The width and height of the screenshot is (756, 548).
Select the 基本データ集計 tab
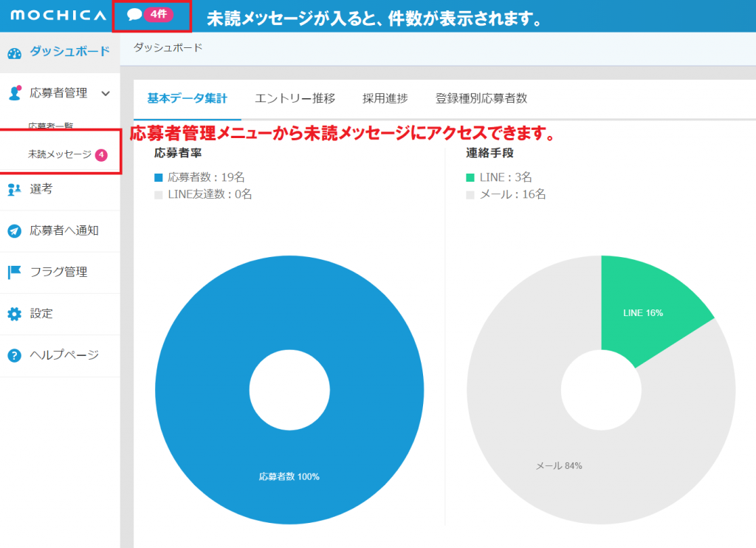pos(188,99)
